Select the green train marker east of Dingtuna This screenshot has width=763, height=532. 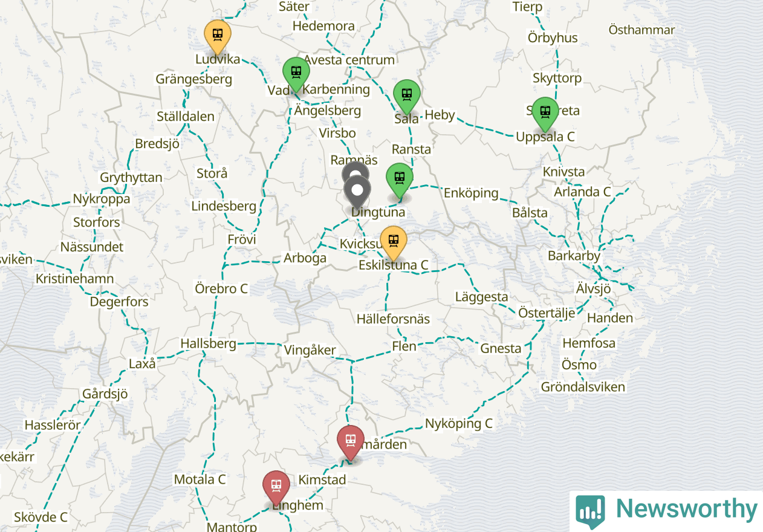pyautogui.click(x=400, y=179)
